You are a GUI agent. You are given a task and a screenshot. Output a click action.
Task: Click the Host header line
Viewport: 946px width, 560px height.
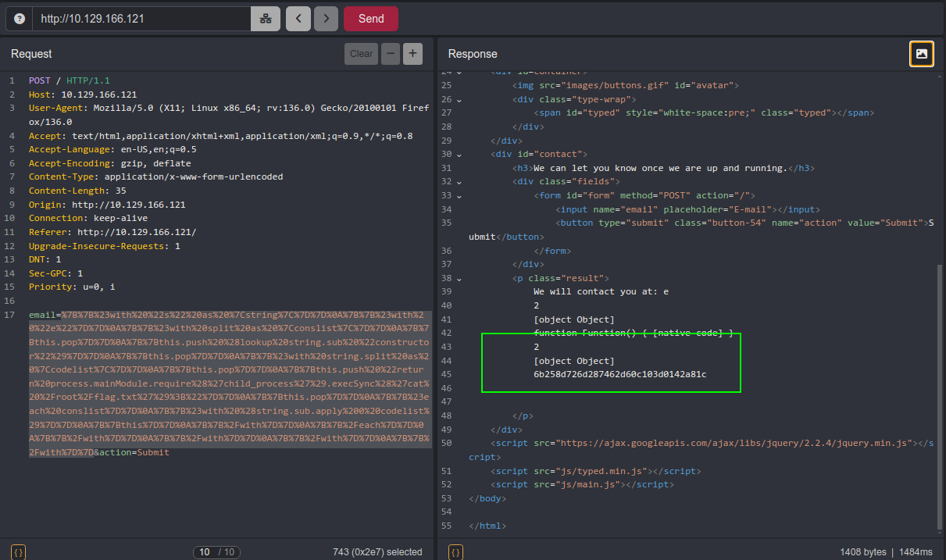[83, 95]
